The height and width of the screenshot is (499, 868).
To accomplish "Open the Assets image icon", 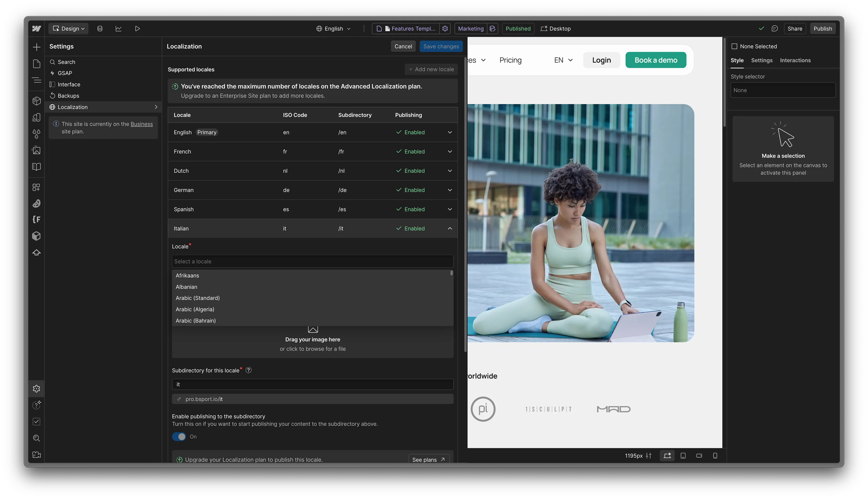I will coord(36,150).
